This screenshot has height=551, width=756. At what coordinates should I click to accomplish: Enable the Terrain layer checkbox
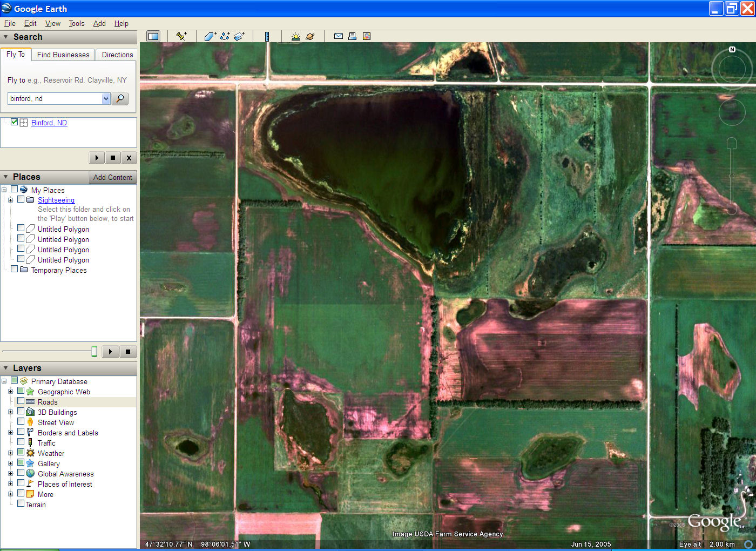[21, 504]
